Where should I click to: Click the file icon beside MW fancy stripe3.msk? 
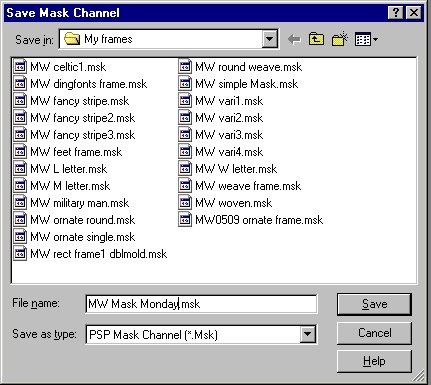click(20, 135)
